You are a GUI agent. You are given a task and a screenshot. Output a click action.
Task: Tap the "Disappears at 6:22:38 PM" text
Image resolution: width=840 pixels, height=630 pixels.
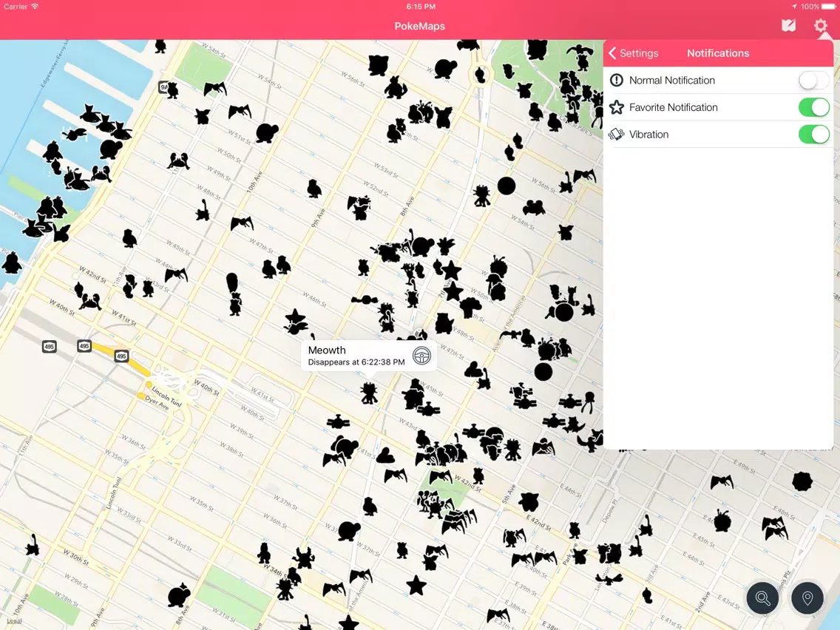(356, 362)
